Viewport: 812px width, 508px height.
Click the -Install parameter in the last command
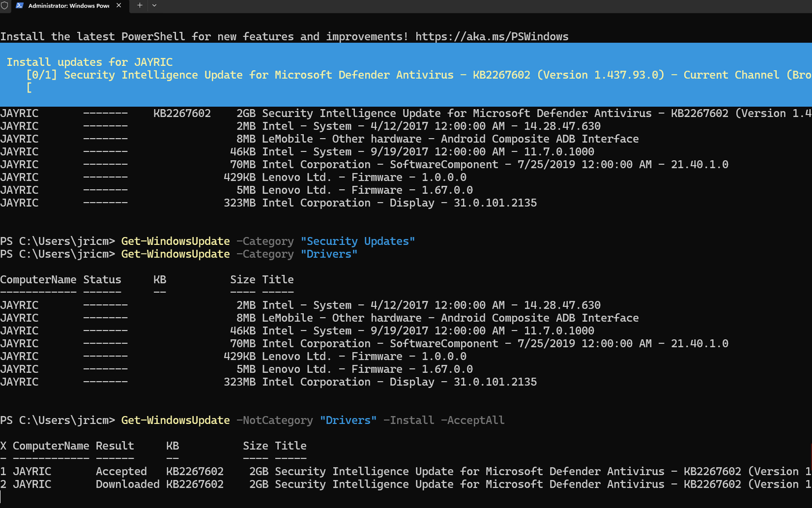click(408, 420)
